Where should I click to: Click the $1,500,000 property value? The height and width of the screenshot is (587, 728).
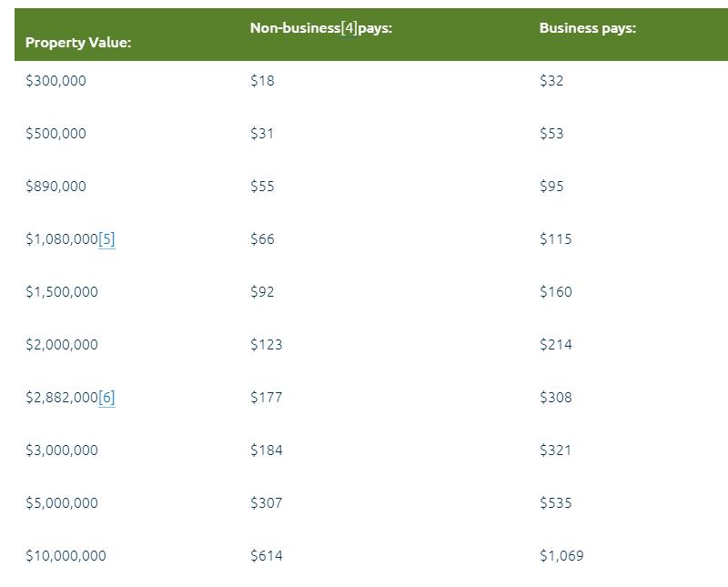click(x=62, y=292)
